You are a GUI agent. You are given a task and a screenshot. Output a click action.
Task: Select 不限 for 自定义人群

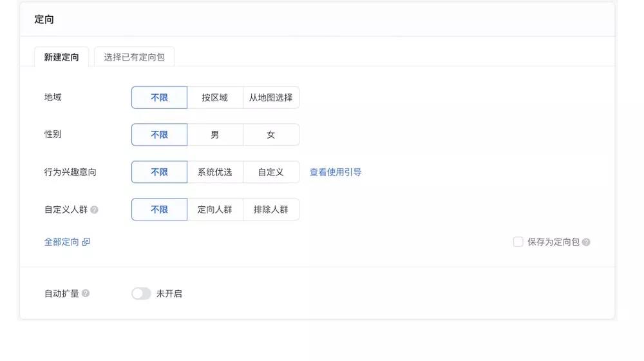[159, 210]
